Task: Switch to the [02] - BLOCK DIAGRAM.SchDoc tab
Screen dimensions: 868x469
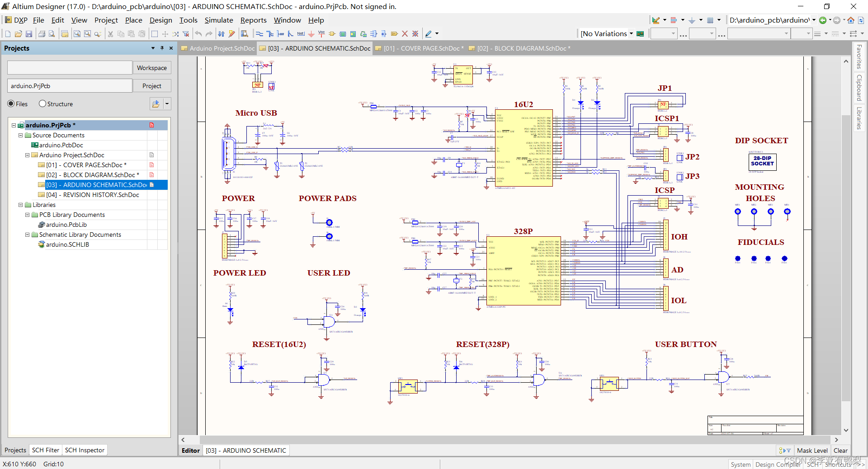Action: point(519,48)
